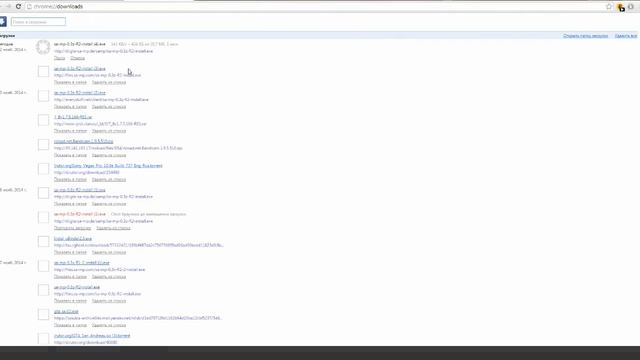Show the Bandicam file in its folder
This screenshot has height=360, width=640.
(x=70, y=156)
